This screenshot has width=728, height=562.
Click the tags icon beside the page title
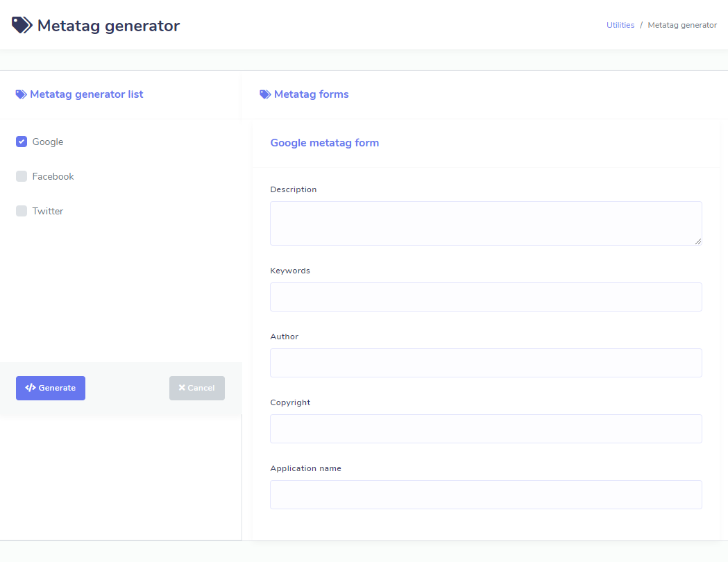click(x=22, y=26)
